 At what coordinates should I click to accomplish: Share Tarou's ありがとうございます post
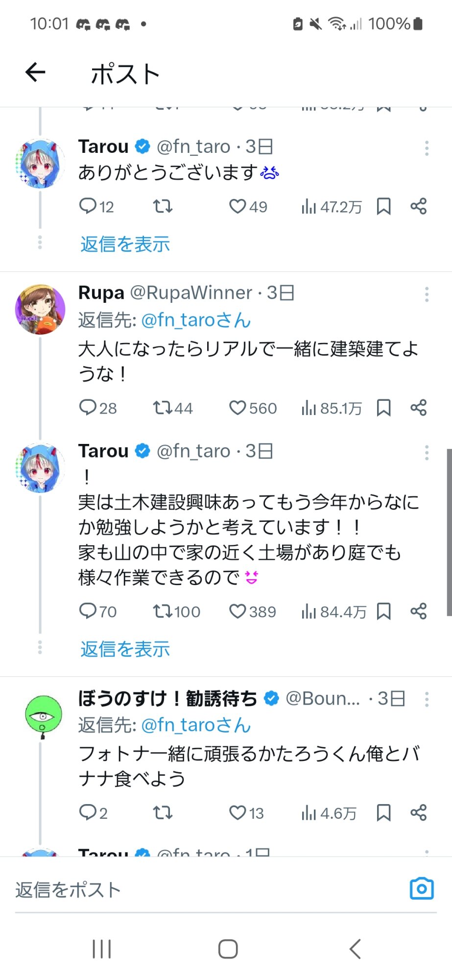pos(419,206)
